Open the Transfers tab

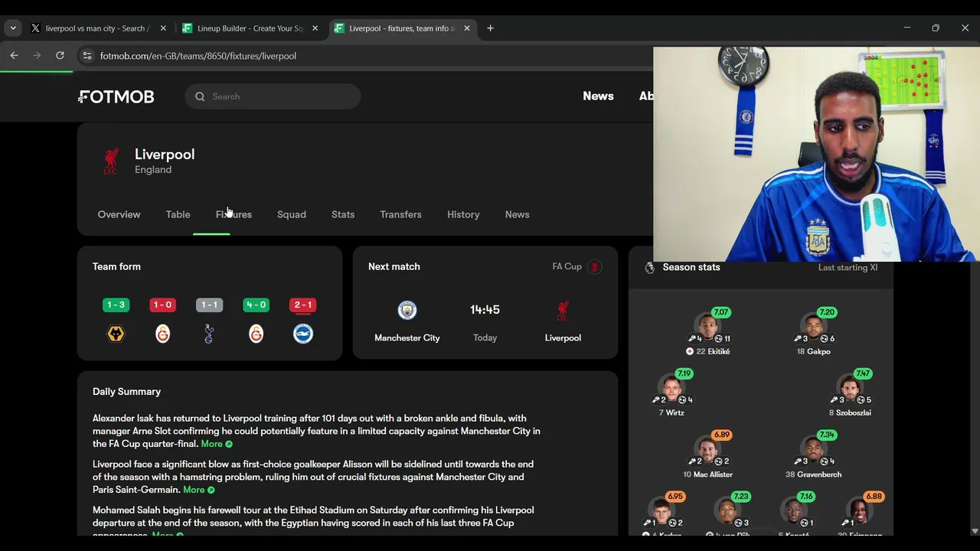[400, 214]
